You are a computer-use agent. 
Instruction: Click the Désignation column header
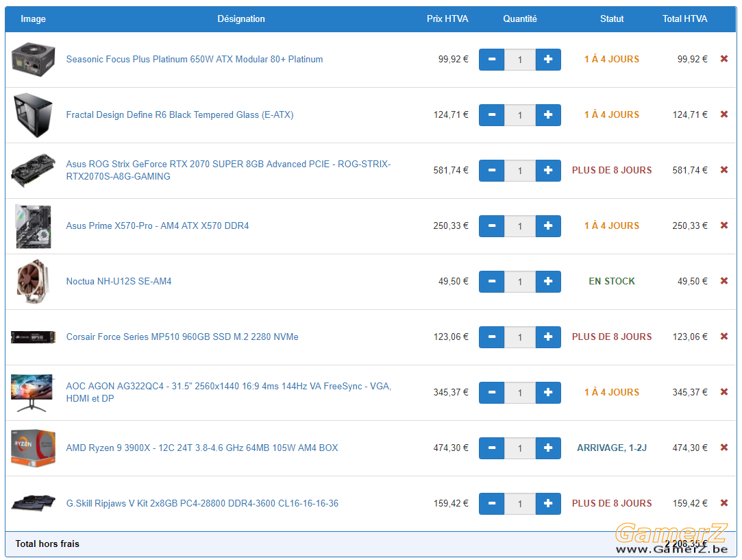click(241, 19)
